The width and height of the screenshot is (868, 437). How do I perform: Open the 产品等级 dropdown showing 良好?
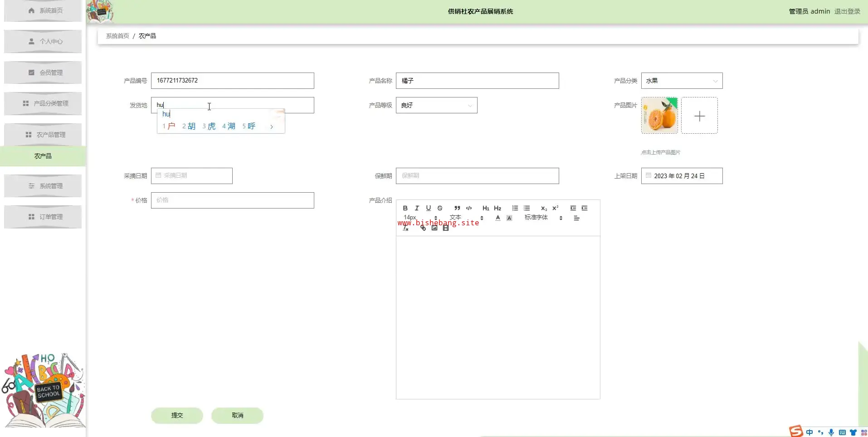[436, 105]
